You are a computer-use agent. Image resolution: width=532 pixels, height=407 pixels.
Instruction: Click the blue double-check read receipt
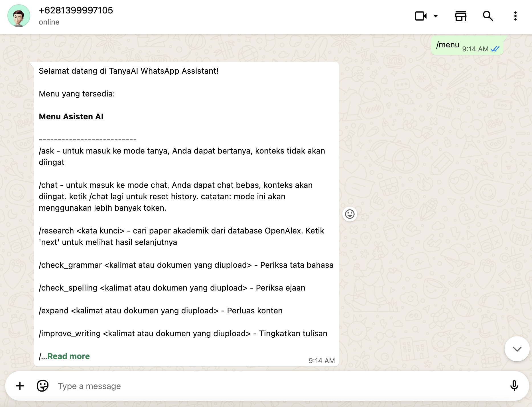coord(495,49)
